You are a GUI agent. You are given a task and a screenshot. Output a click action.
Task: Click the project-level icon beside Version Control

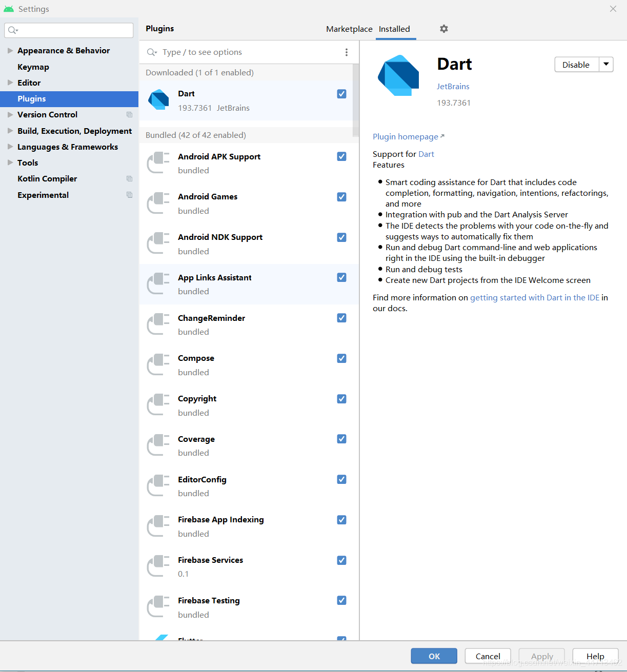pos(129,115)
